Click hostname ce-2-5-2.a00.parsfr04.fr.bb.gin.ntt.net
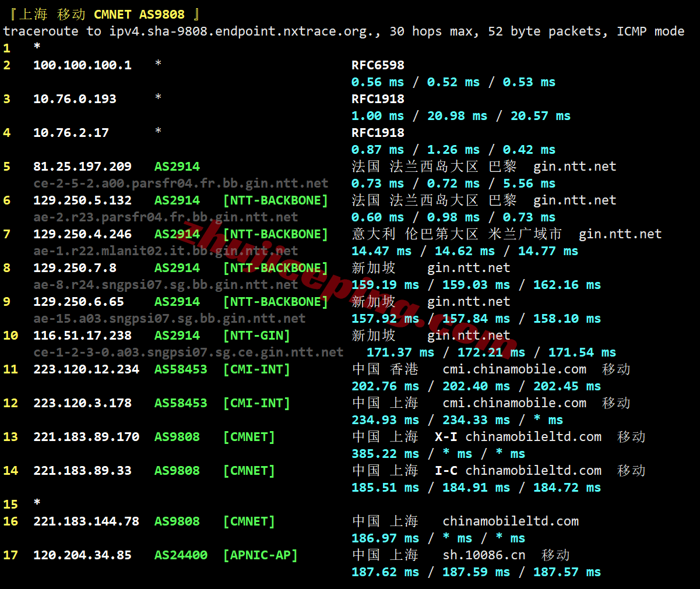This screenshot has height=589, width=700. (x=181, y=184)
